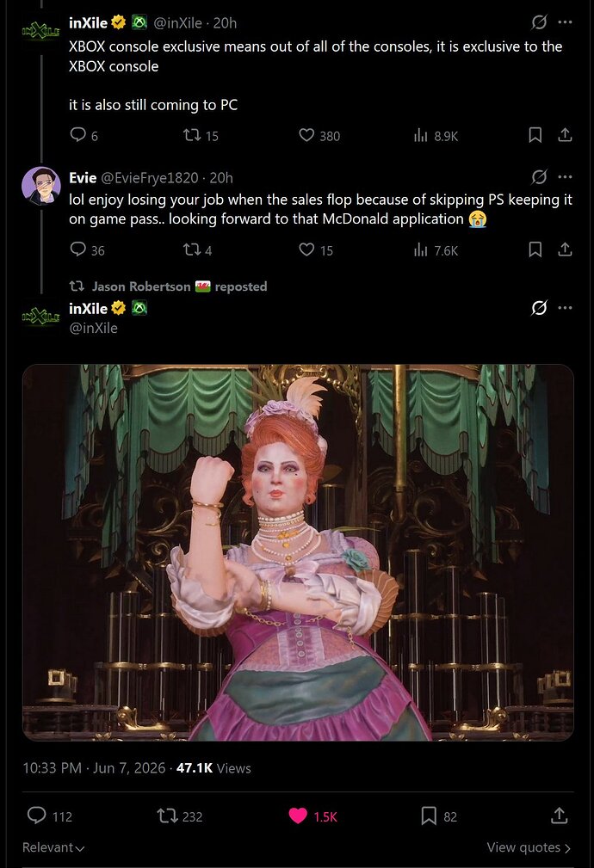The image size is (594, 868).
Task: Open Jason Robertson's profile from reposted label
Action: pos(140,286)
